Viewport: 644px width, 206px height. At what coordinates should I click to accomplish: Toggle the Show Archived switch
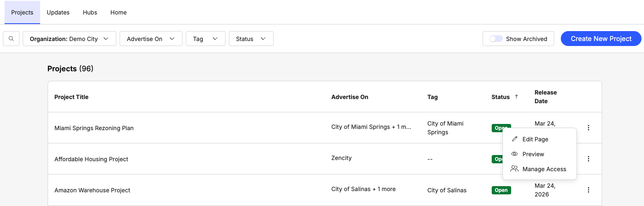click(496, 39)
